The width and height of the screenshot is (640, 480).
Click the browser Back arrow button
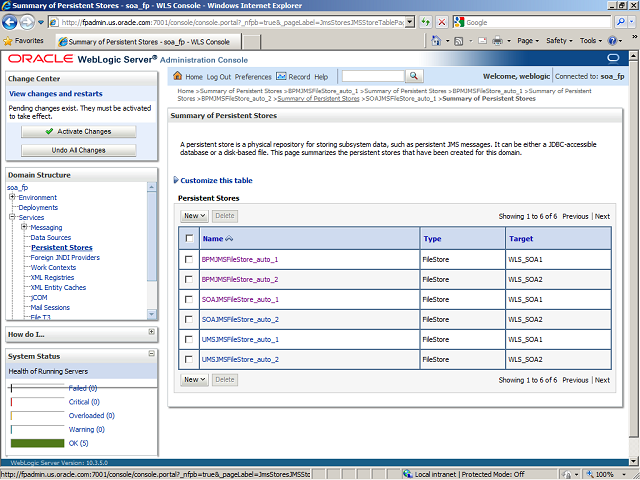[13, 22]
